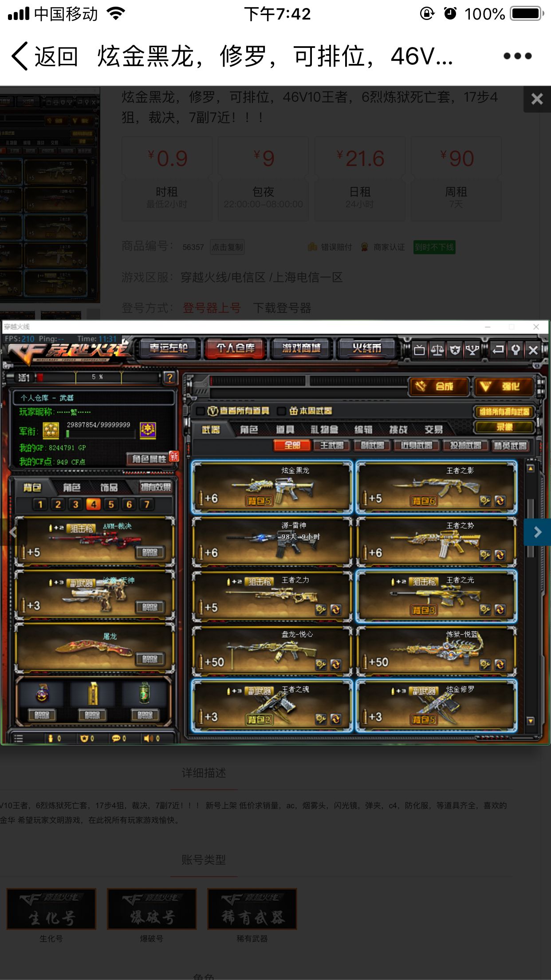Click 维修所有拥有武器 button
The width and height of the screenshot is (551, 980).
pos(504,412)
